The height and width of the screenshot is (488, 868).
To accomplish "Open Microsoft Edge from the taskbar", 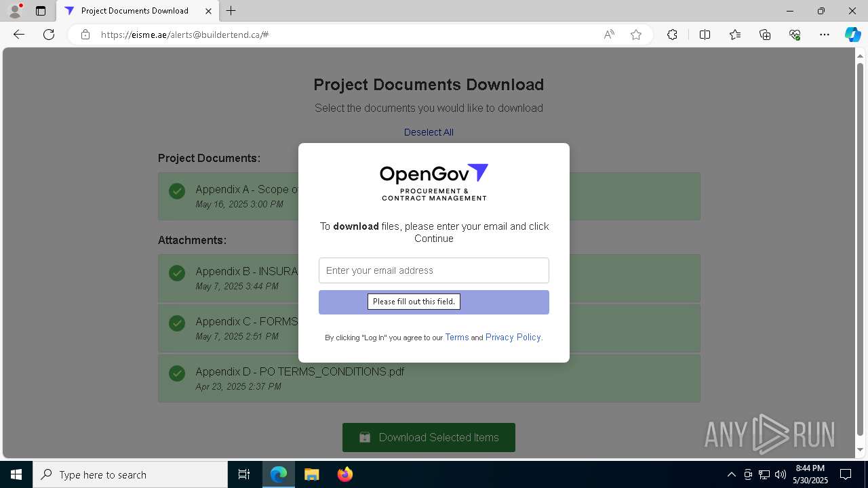I will pos(279,474).
